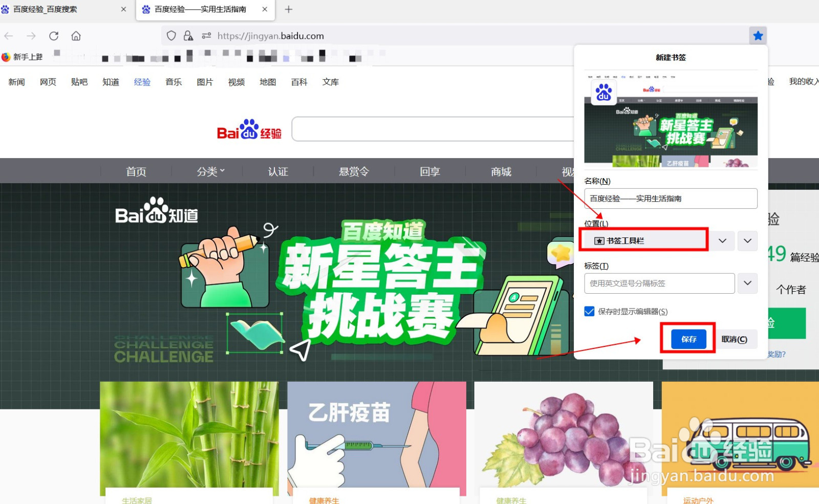Open a new browser tab

(289, 9)
